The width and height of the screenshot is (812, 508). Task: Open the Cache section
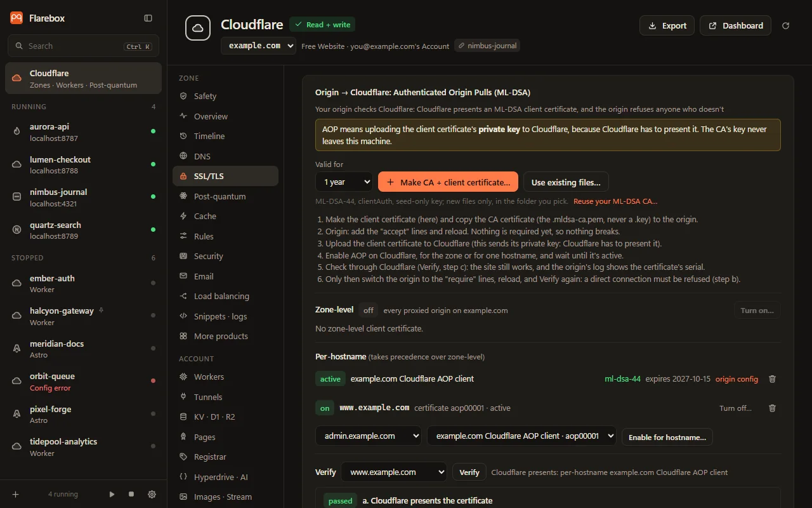pyautogui.click(x=225, y=216)
